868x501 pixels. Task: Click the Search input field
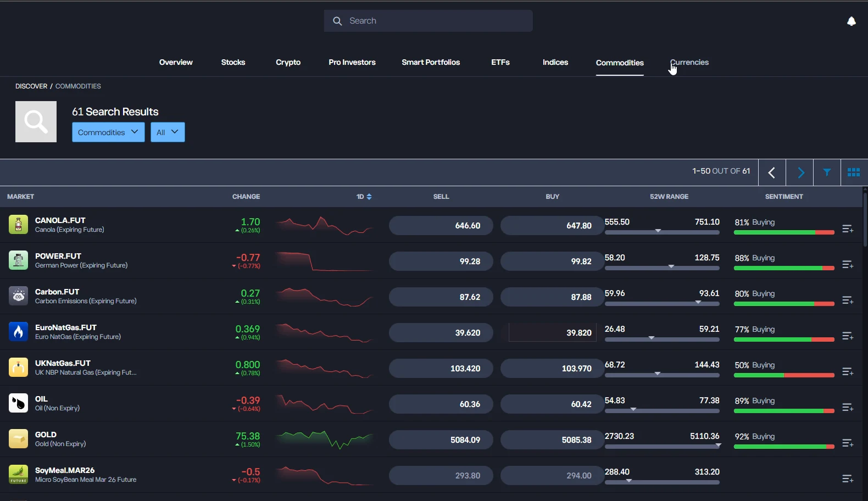[x=429, y=21]
